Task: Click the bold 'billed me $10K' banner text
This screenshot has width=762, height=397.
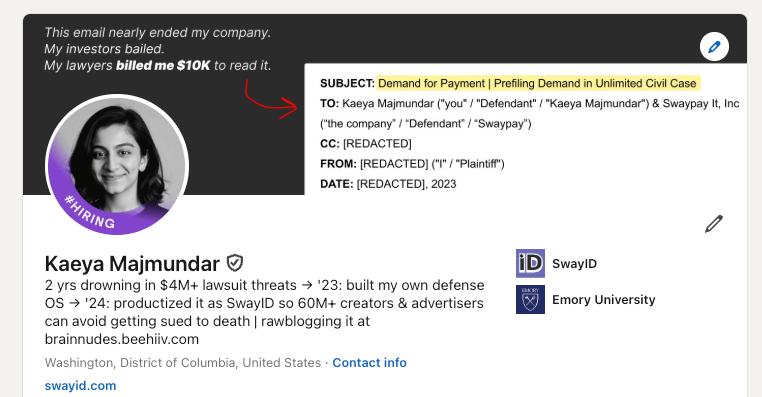Action: coord(163,66)
